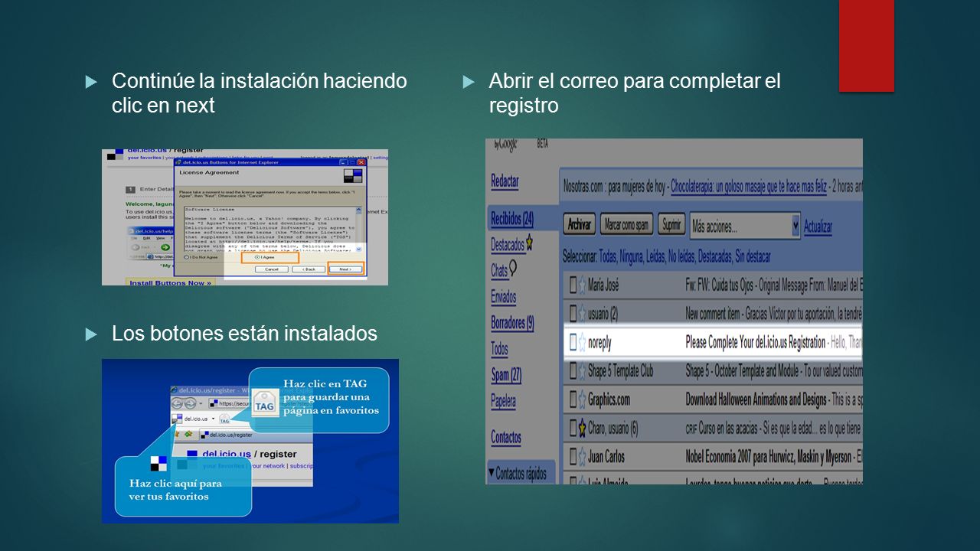This screenshot has height=551, width=980.
Task: Star the María José email
Action: click(582, 285)
